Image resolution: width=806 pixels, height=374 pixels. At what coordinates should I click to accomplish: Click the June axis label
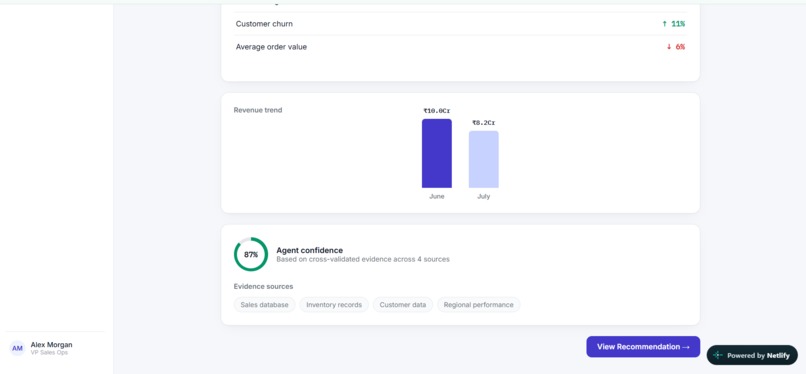(437, 197)
